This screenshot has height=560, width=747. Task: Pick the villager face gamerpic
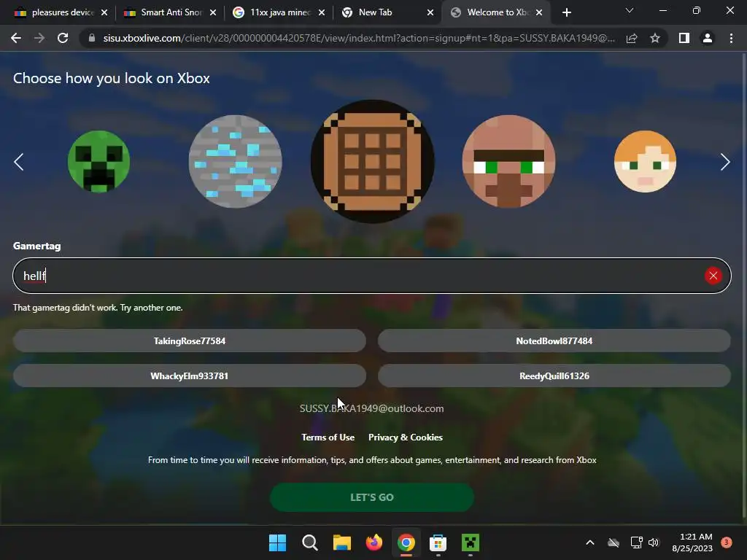tap(508, 161)
